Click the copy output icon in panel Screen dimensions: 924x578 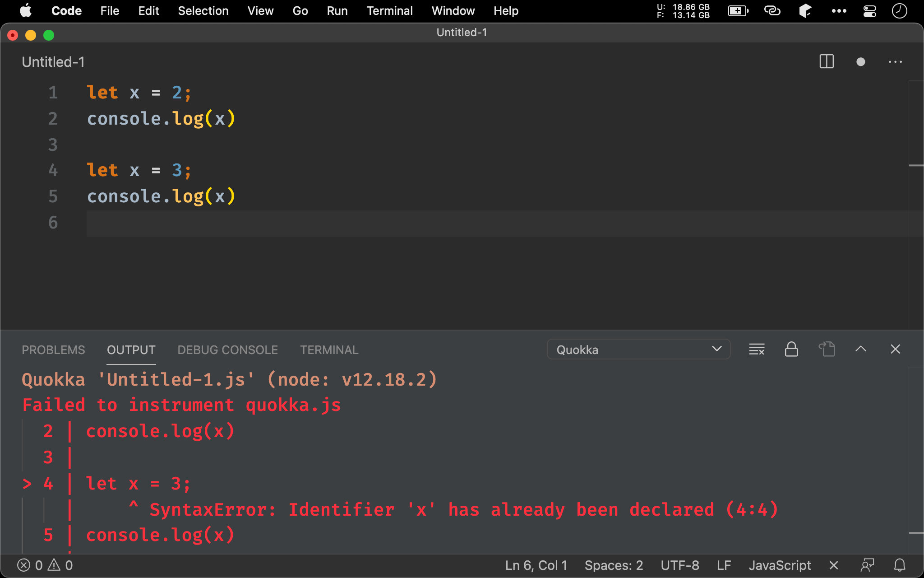pyautogui.click(x=827, y=350)
